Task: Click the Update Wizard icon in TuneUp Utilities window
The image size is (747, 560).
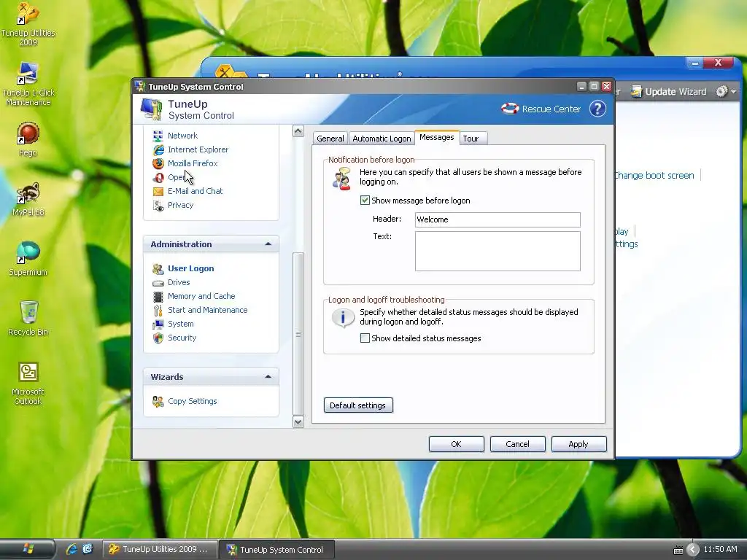Action: click(636, 91)
